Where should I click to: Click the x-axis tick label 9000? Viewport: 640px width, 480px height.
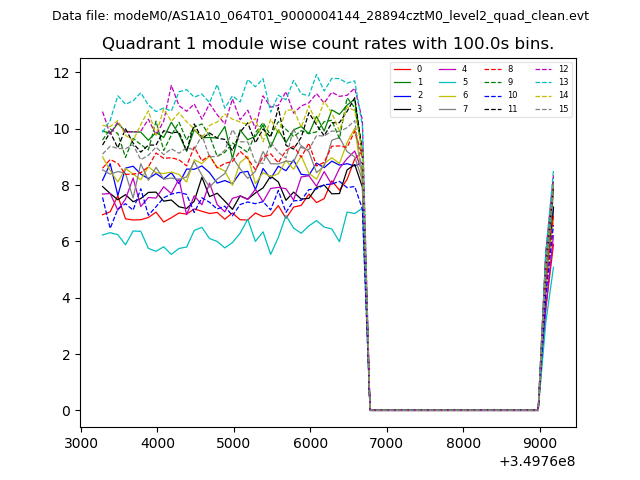point(539,443)
